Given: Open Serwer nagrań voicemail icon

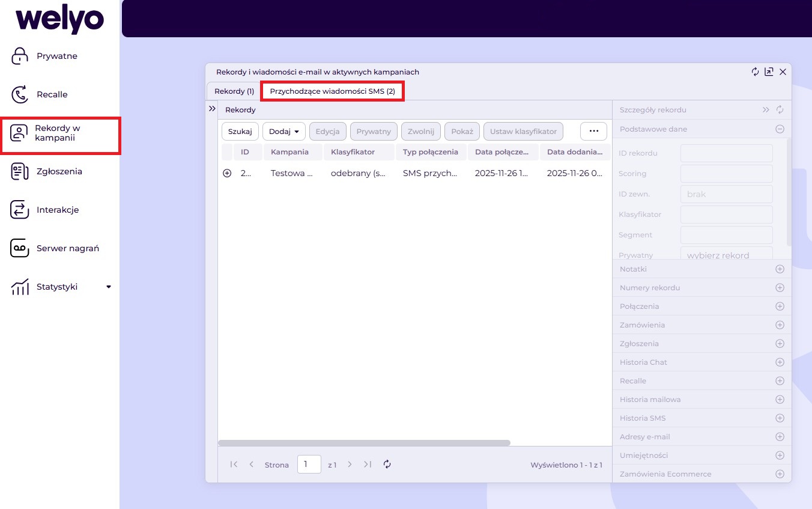Looking at the screenshot, I should pos(20,248).
